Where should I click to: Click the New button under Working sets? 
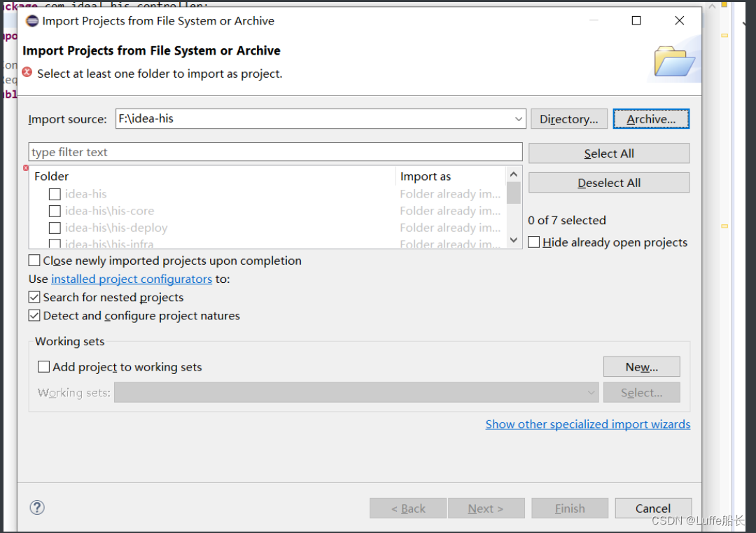click(x=641, y=366)
